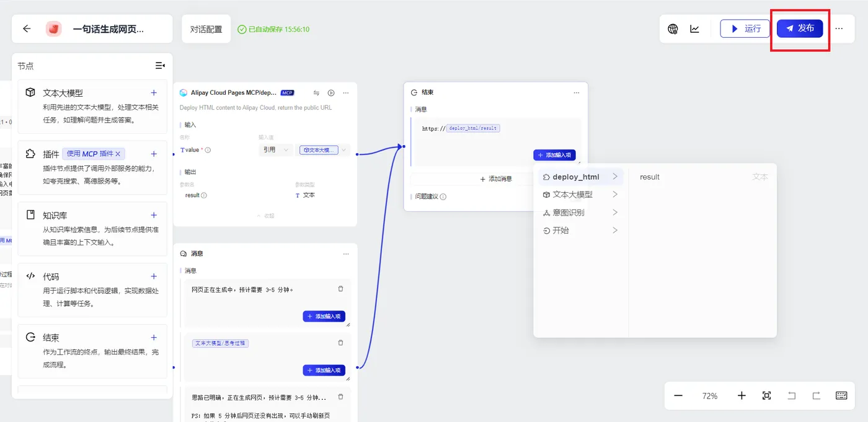This screenshot has width=868, height=422.
Task: Click the 文本大模型/思考过程 variable tag
Action: 220,343
